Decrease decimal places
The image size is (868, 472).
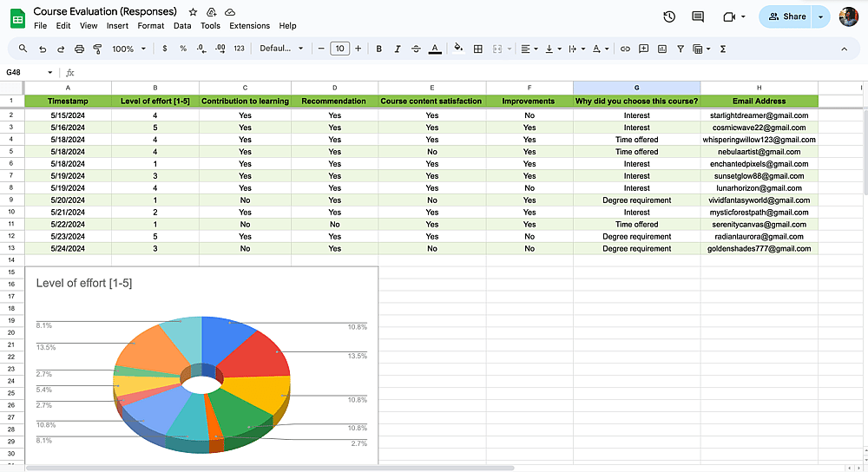click(201, 49)
